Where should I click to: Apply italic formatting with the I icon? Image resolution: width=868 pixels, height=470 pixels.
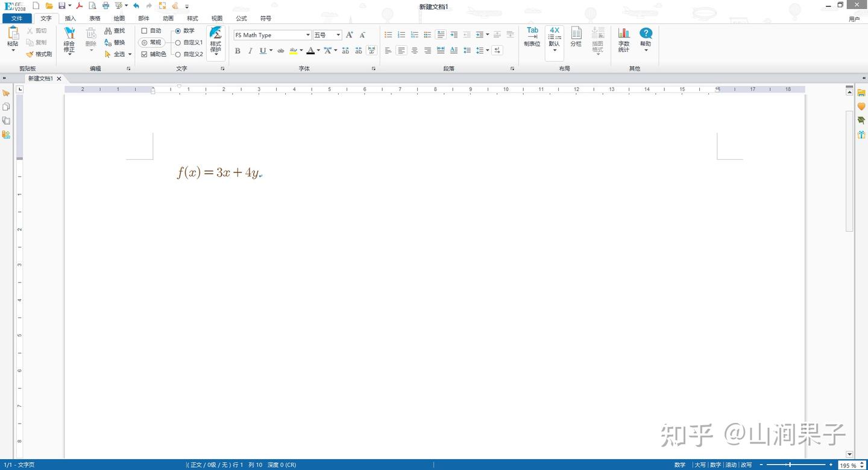250,51
